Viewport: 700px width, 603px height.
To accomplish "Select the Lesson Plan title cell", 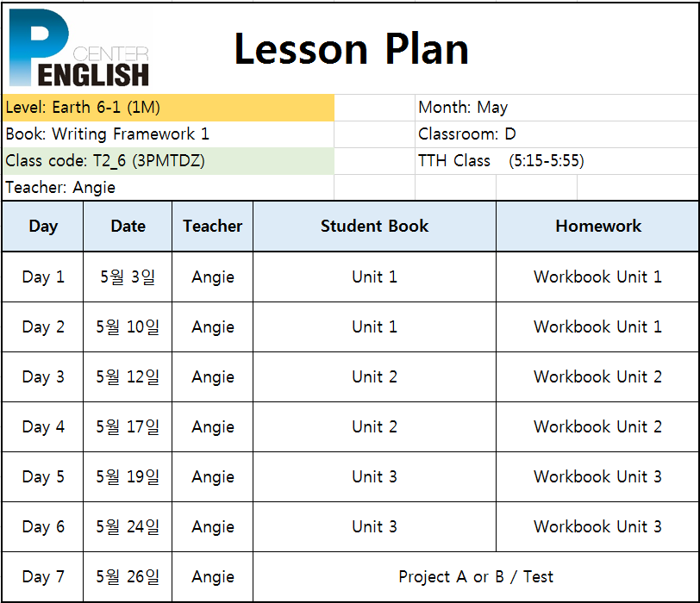I will pos(351,49).
